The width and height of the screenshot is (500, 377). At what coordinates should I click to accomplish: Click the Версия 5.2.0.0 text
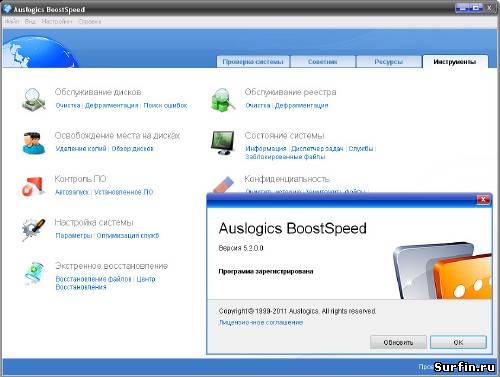tap(241, 248)
